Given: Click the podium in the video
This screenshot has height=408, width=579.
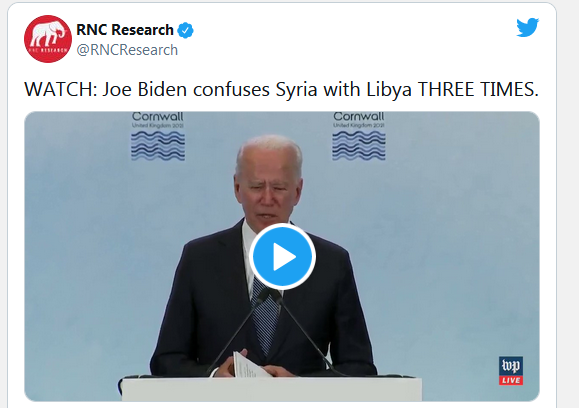Looking at the screenshot, I should pyautogui.click(x=271, y=389).
